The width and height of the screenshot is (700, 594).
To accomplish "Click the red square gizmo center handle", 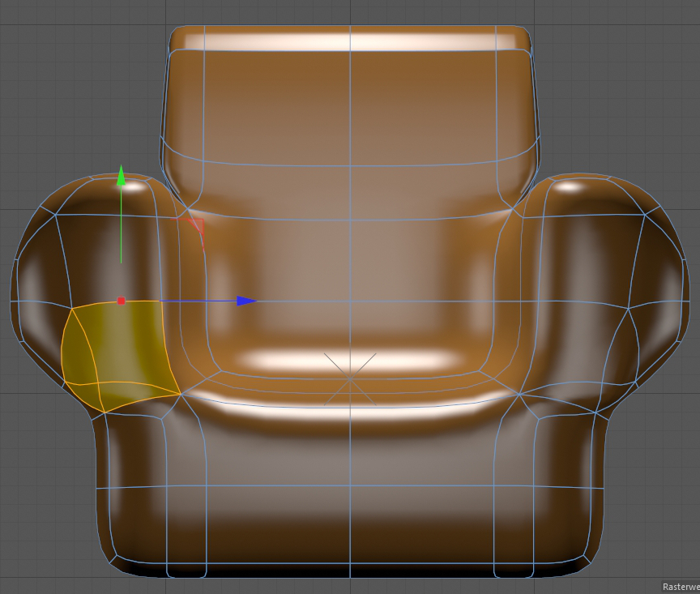I will coord(122,301).
